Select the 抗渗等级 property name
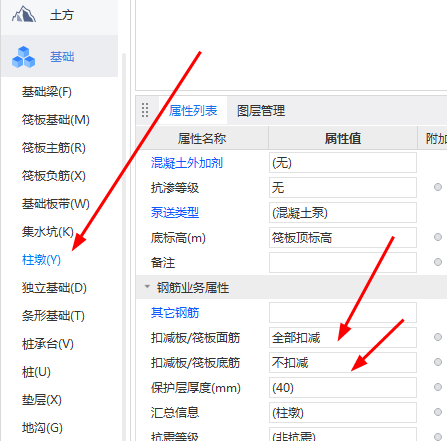 tap(175, 188)
